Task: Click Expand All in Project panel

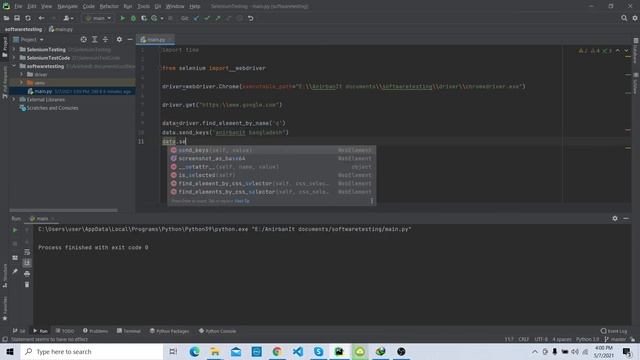Action: [x=95, y=39]
